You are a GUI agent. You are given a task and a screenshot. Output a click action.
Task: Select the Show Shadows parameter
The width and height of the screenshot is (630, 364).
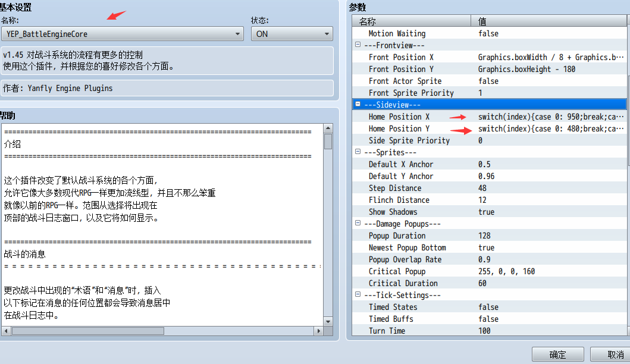click(x=490, y=212)
